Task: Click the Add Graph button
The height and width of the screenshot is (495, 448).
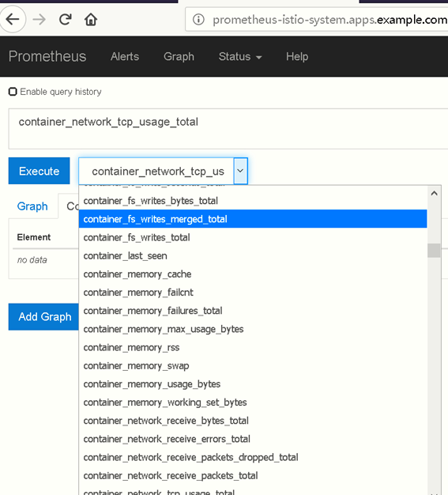Action: pos(43,316)
